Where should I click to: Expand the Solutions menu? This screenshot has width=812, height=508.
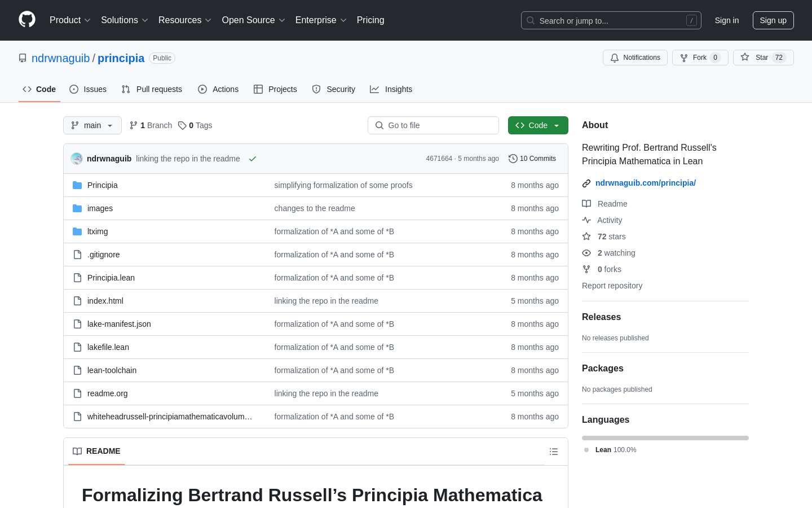pyautogui.click(x=125, y=20)
